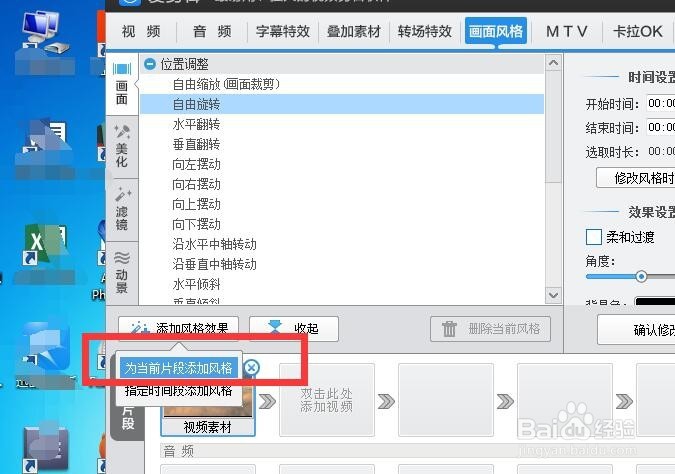Viewport: 675px width, 474px height.
Task: Click 删除当前风格 button
Action: coord(490,329)
